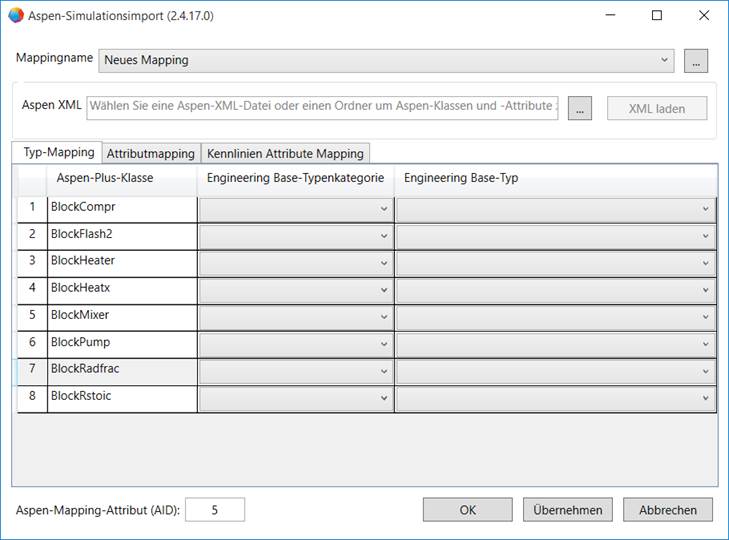The width and height of the screenshot is (729, 540).
Task: Open the Kennlinien Attribute Mapping tab
Action: [285, 153]
